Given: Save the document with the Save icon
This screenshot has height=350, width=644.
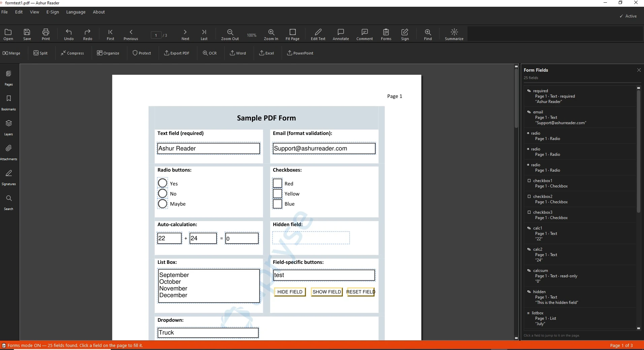Looking at the screenshot, I should point(27,34).
